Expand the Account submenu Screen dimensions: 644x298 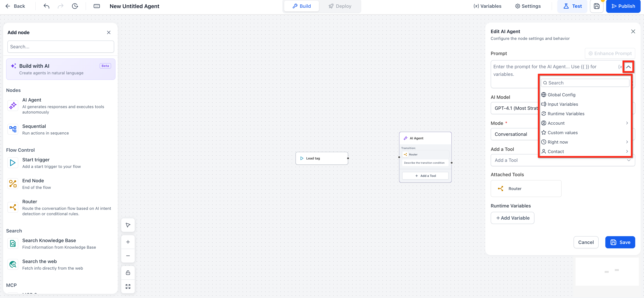point(585,123)
